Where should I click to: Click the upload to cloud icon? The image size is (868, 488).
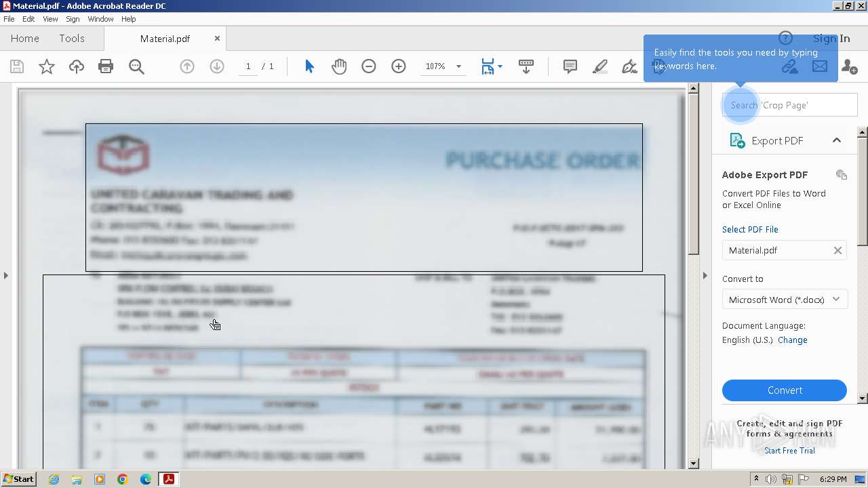[77, 66]
